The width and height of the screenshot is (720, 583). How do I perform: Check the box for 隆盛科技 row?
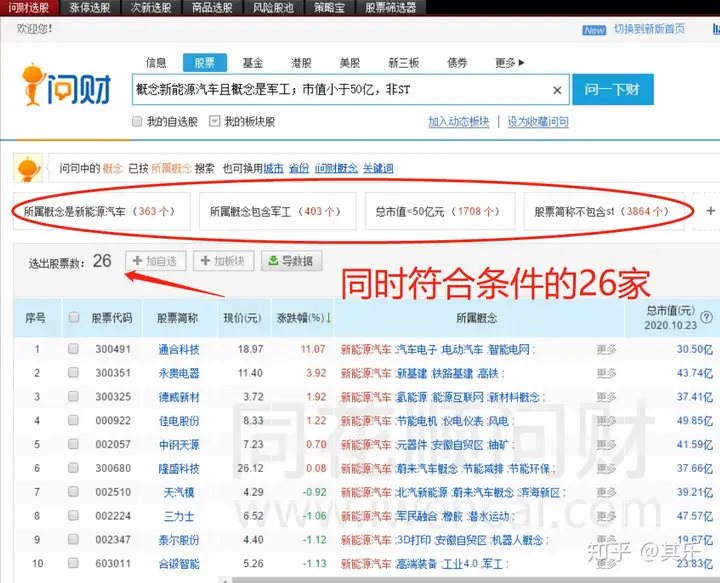(x=73, y=468)
